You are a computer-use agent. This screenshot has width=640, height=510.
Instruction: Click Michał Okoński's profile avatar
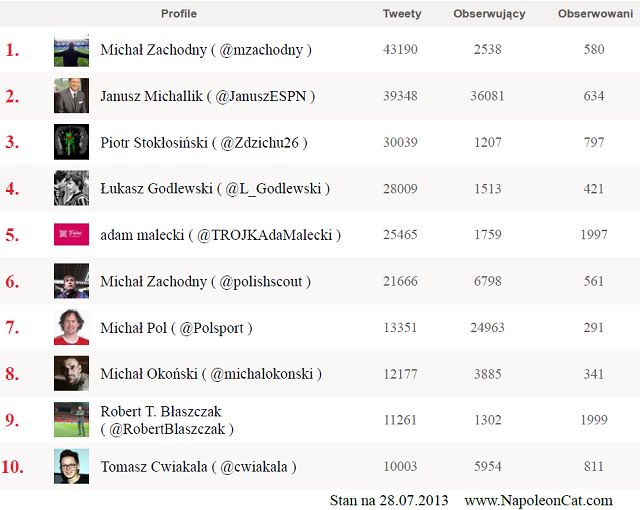coord(71,373)
